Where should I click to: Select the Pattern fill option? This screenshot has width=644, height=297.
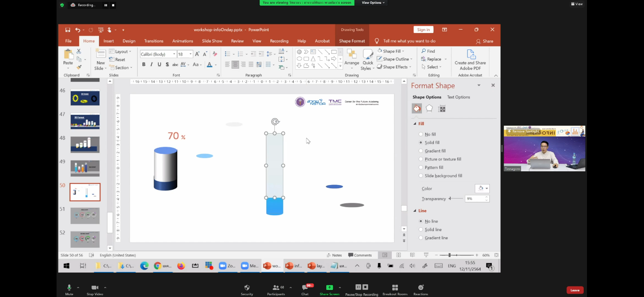(431, 168)
